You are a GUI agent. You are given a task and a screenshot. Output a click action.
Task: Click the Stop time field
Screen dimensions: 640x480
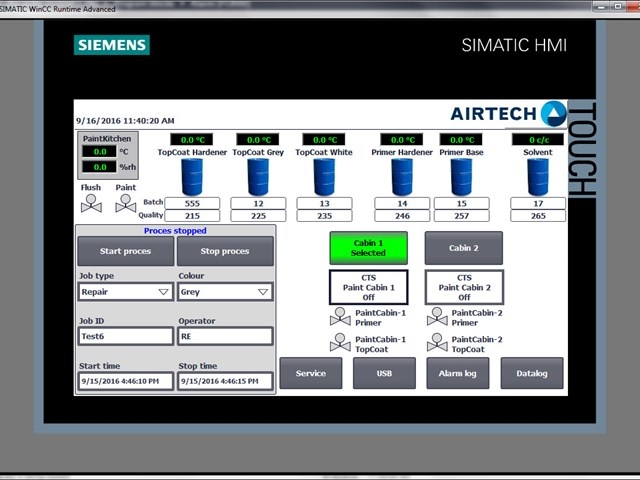[225, 381]
